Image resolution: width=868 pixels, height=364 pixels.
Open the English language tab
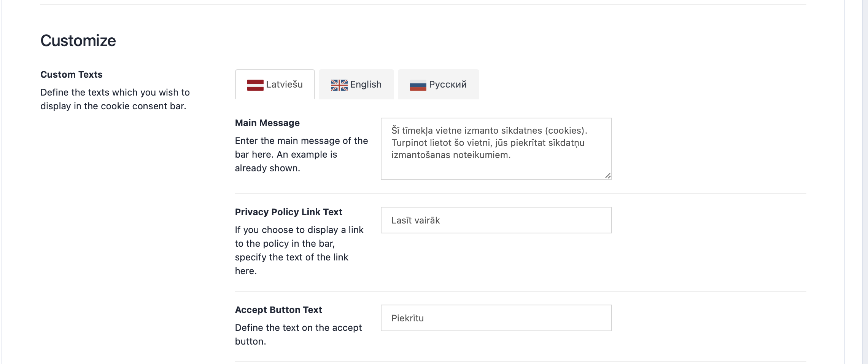pyautogui.click(x=366, y=85)
